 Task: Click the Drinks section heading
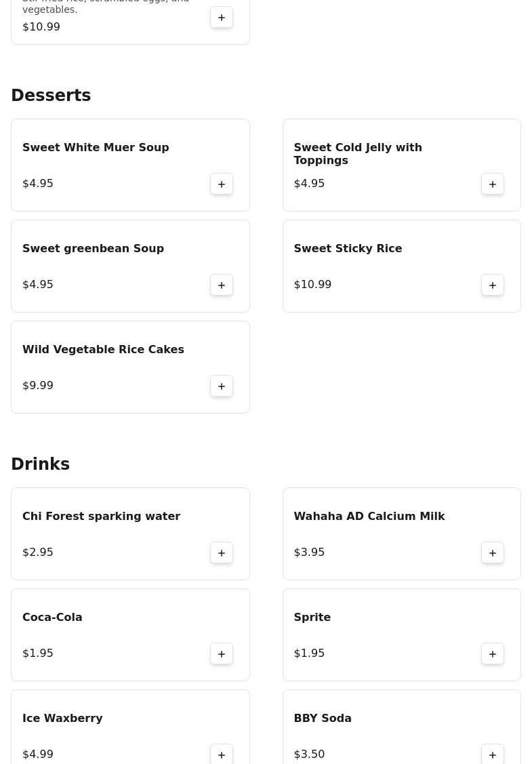pyautogui.click(x=40, y=464)
